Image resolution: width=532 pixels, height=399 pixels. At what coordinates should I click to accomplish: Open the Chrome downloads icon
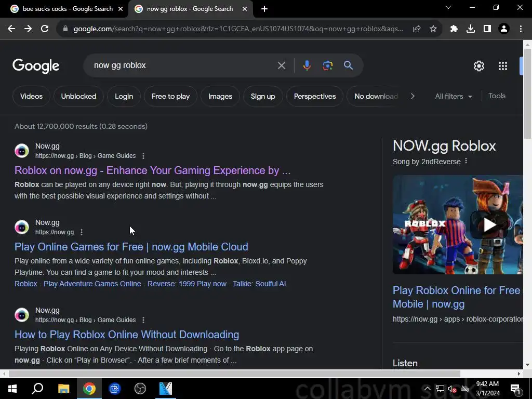[x=471, y=29]
